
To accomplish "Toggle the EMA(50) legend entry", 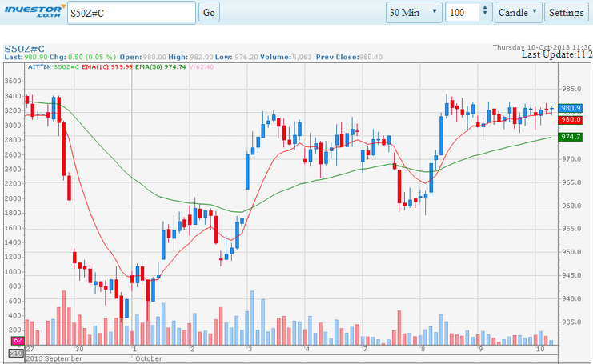I will click(161, 67).
